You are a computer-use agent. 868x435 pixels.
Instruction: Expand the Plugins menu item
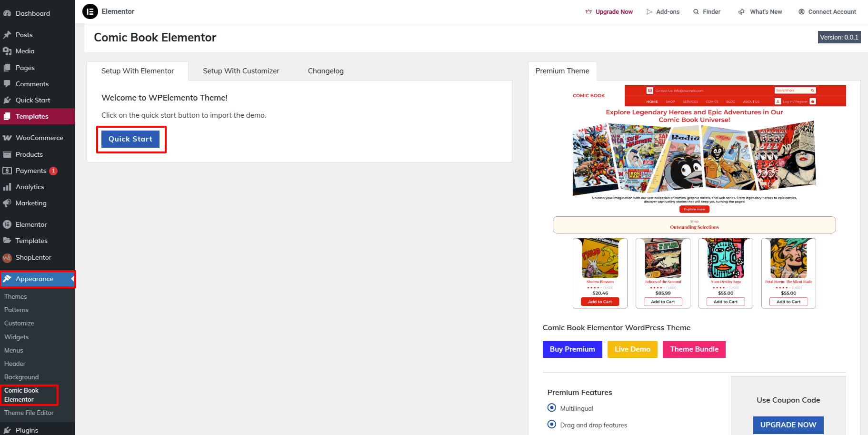(x=27, y=430)
